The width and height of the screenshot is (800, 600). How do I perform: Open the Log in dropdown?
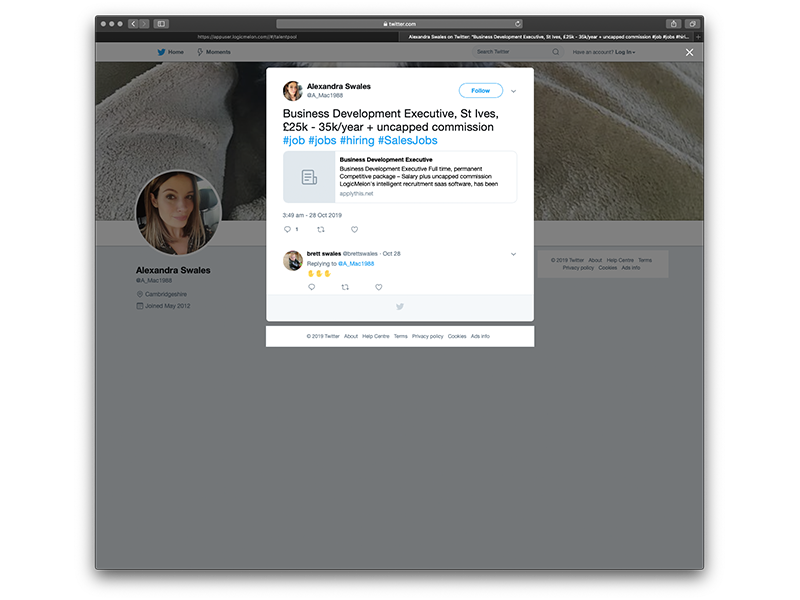pos(625,52)
